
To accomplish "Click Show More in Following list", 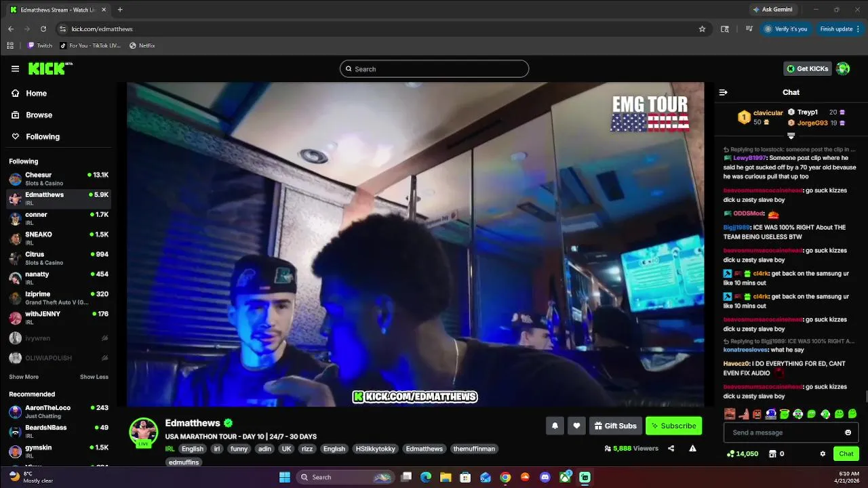I will [x=24, y=377].
